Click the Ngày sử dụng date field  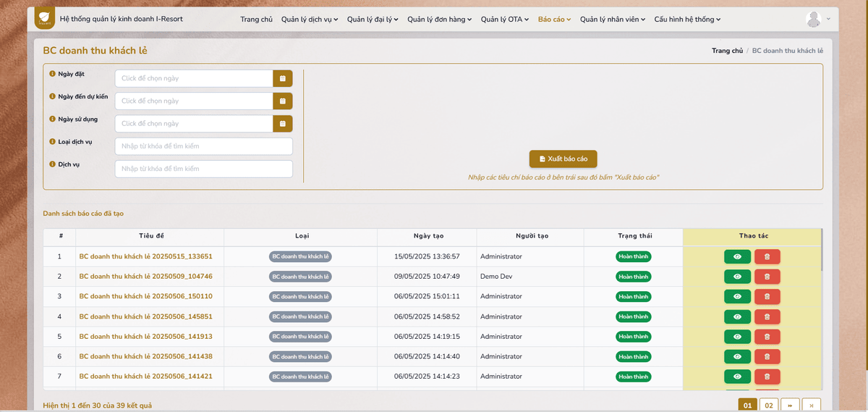(194, 123)
